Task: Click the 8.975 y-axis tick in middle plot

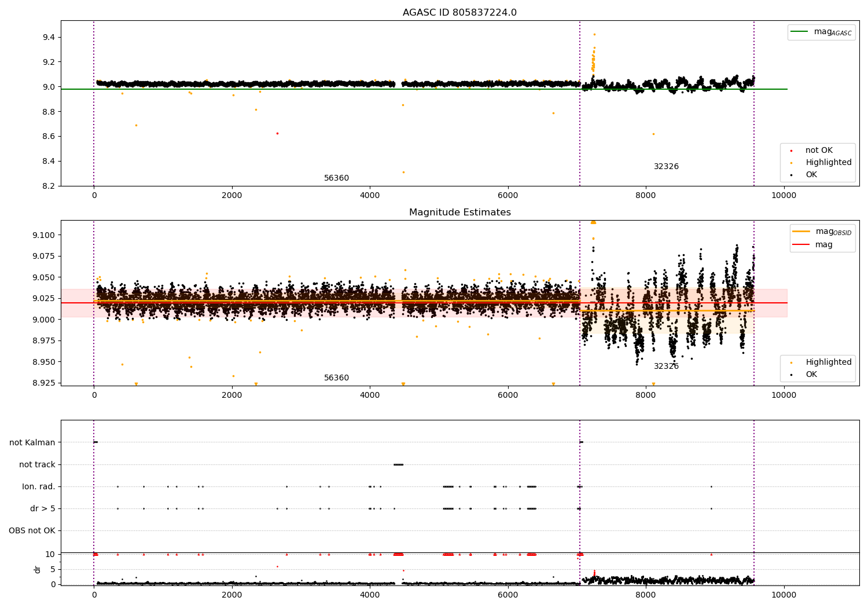Action: pyautogui.click(x=43, y=341)
